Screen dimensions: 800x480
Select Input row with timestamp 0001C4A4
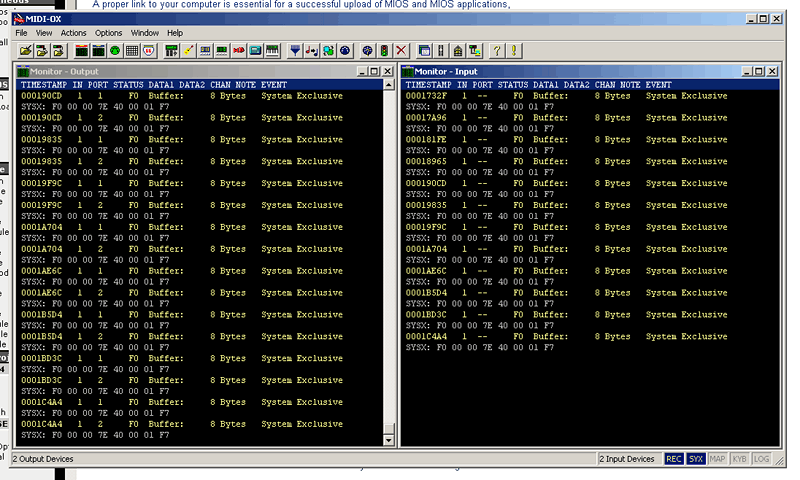click(591, 337)
